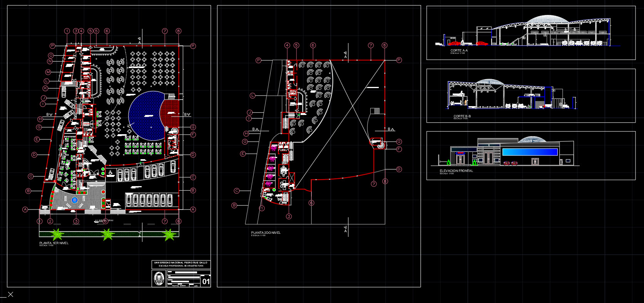Select the dome atop the front elevation

click(532, 139)
